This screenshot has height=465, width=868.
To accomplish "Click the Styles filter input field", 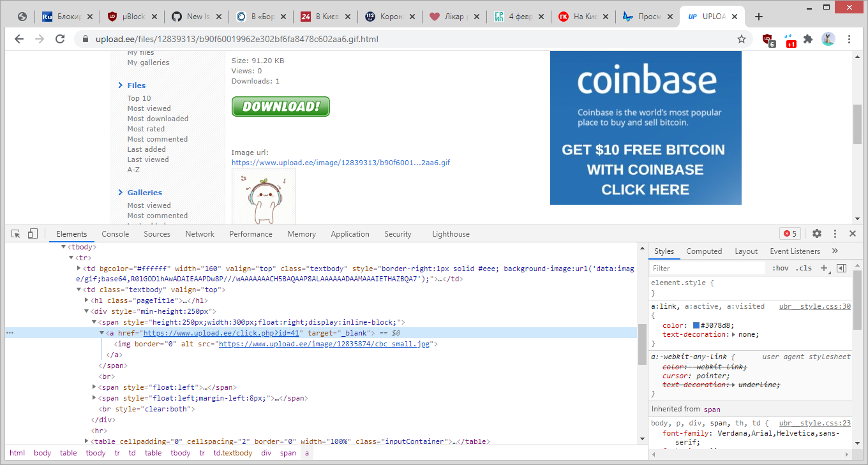I will click(x=708, y=269).
